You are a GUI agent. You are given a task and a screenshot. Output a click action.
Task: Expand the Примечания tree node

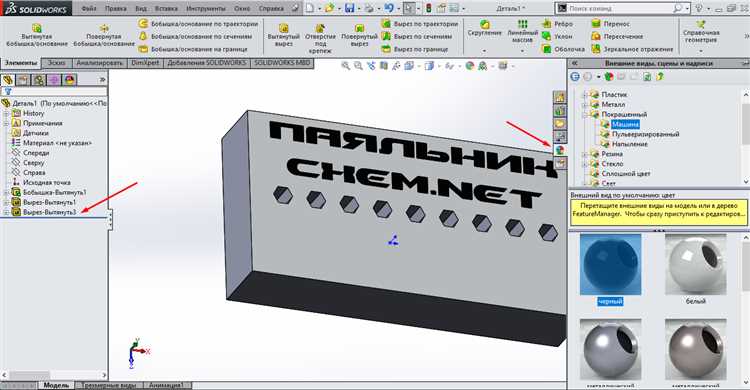coord(6,123)
